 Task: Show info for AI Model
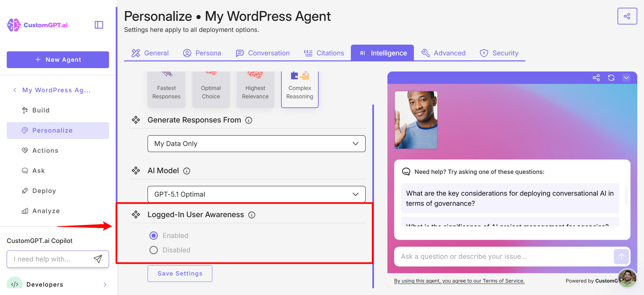tap(187, 171)
